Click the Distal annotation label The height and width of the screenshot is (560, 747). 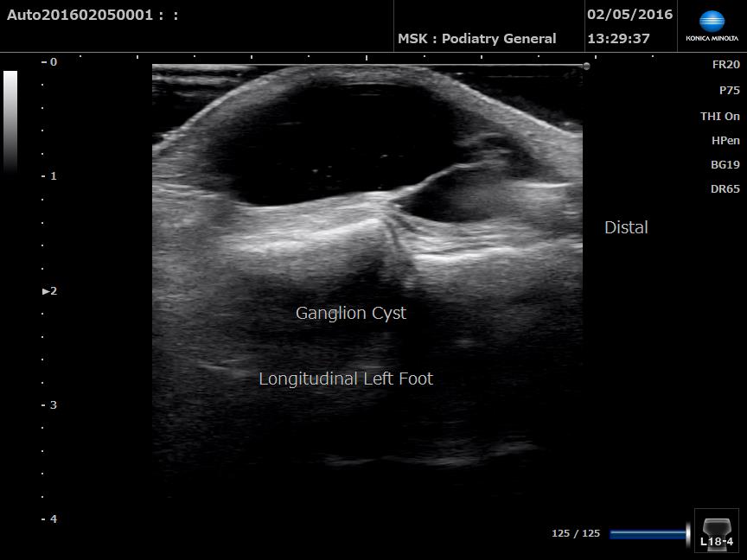tap(626, 227)
